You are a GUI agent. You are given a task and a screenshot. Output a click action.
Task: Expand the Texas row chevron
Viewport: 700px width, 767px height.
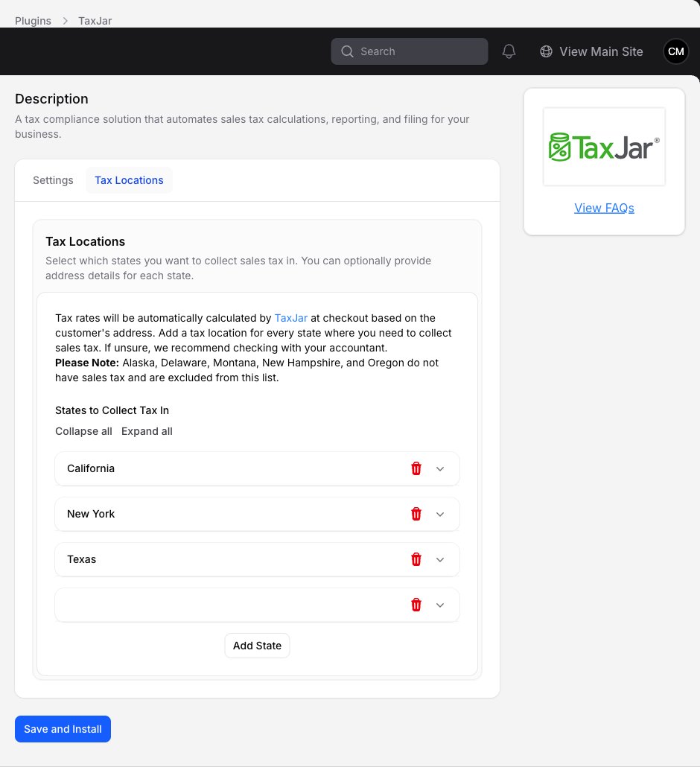click(x=440, y=559)
